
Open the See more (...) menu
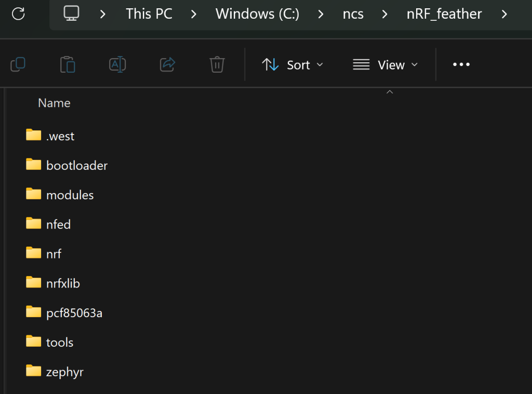461,64
